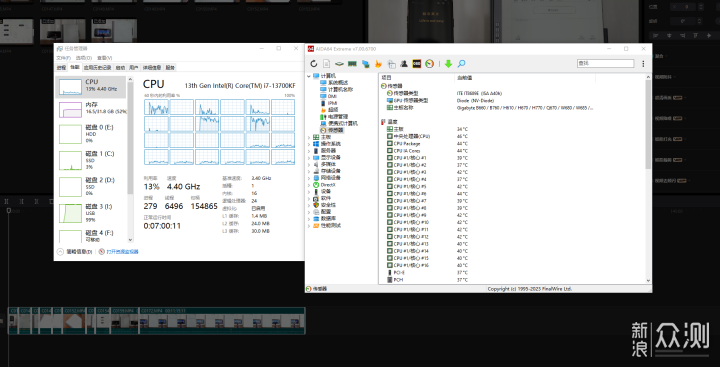
Task: Open the Task Manager 选项(O) menu
Action: click(x=84, y=58)
